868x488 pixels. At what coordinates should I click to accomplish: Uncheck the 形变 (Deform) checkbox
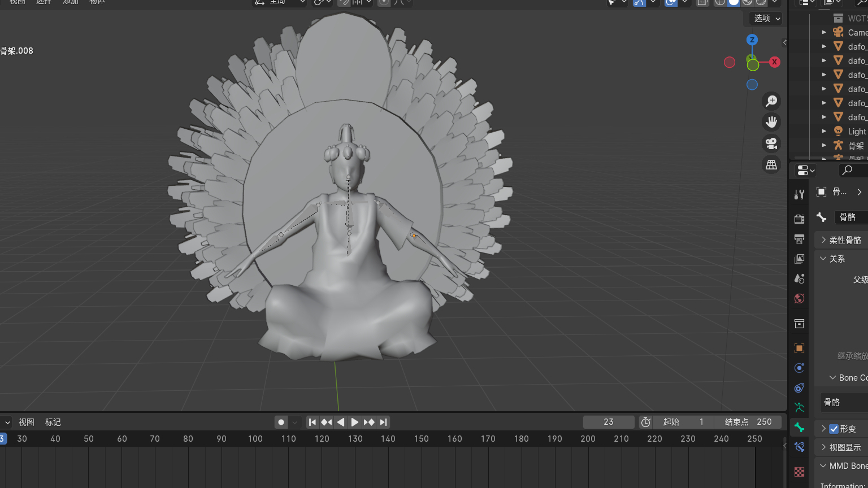834,429
